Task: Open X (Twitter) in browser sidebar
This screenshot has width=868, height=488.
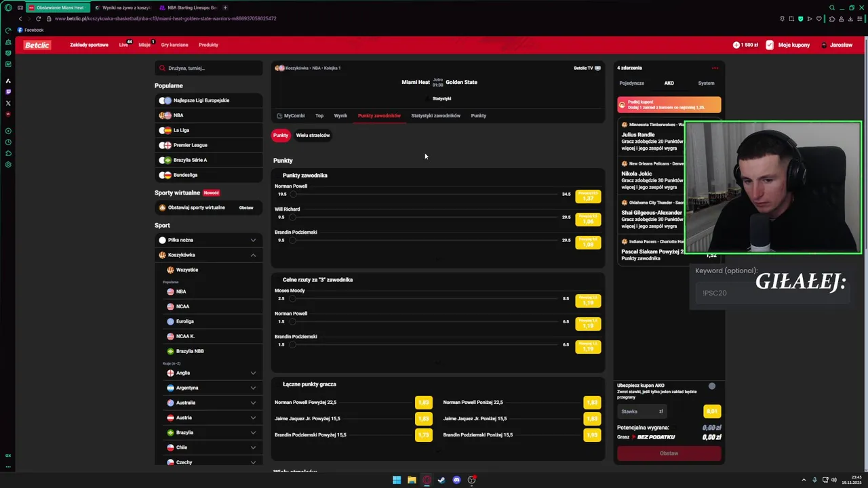Action: pos(8,103)
